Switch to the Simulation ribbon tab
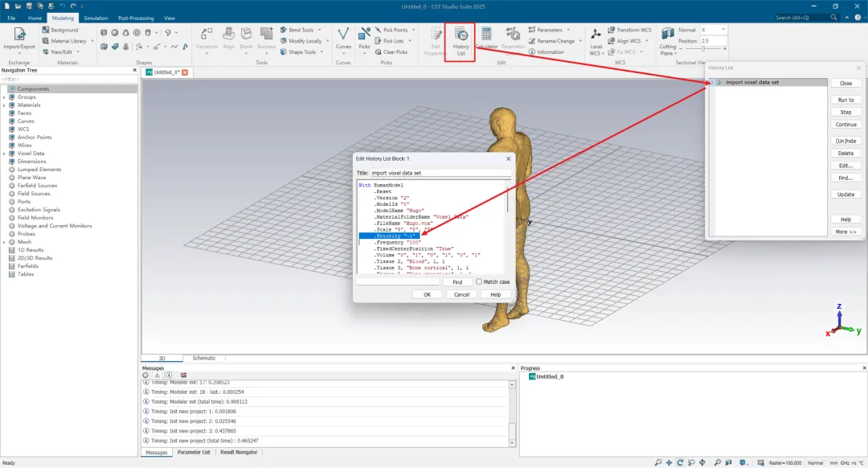The image size is (868, 468). pos(96,18)
